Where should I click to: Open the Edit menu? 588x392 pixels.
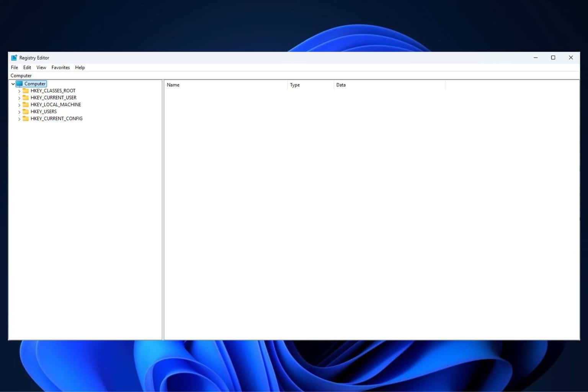pos(27,67)
